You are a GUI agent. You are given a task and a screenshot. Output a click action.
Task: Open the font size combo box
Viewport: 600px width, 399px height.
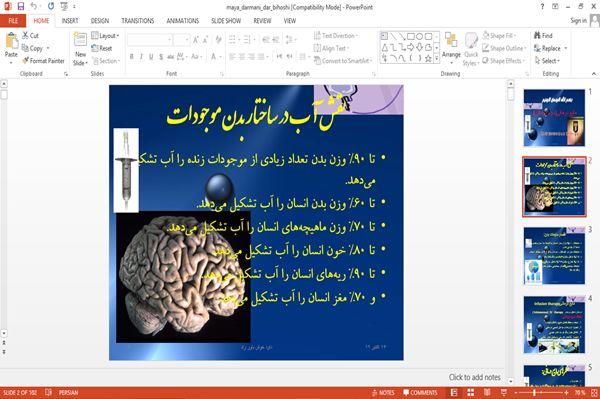coord(181,39)
